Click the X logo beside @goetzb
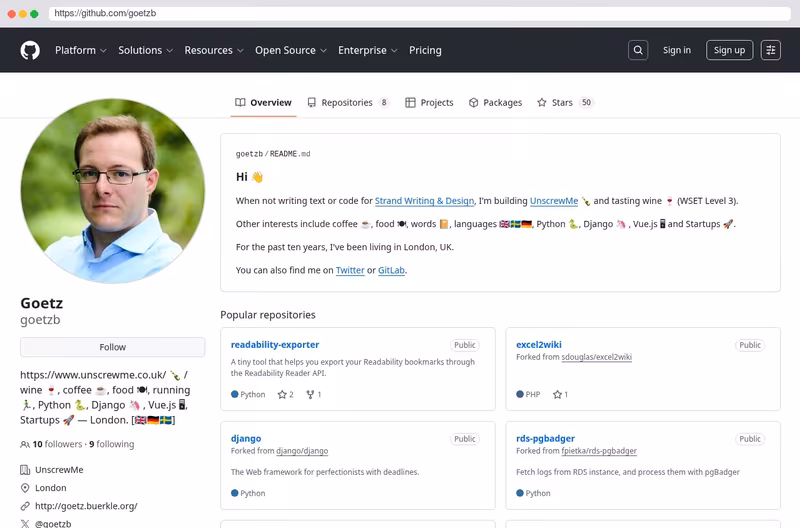This screenshot has height=528, width=800. 24,523
